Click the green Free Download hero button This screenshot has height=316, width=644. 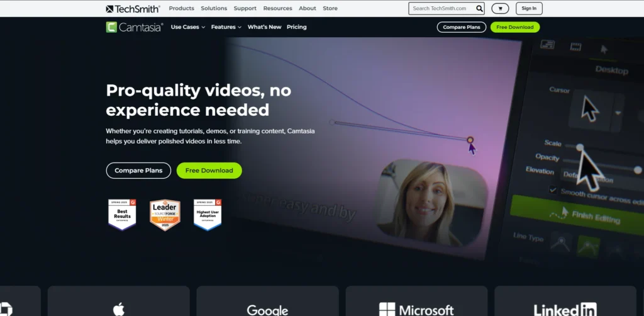click(x=209, y=171)
